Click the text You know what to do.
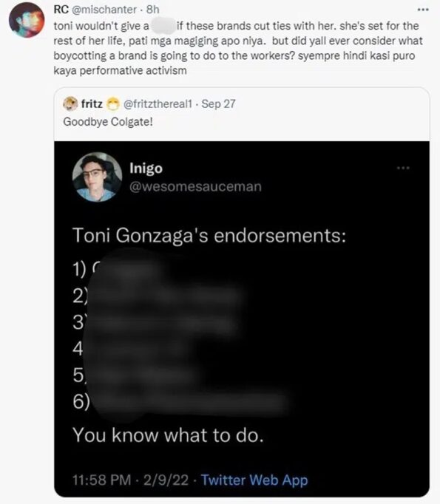 168,435
